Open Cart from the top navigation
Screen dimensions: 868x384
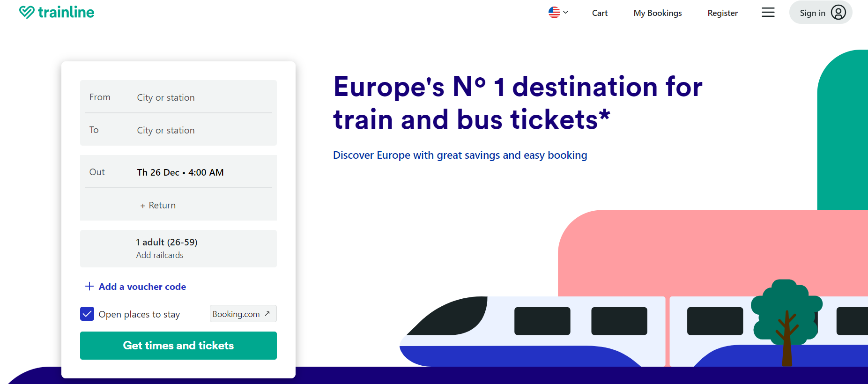600,13
